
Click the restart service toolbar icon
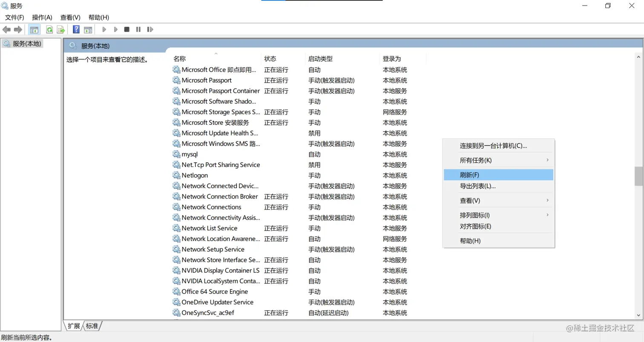pos(150,29)
